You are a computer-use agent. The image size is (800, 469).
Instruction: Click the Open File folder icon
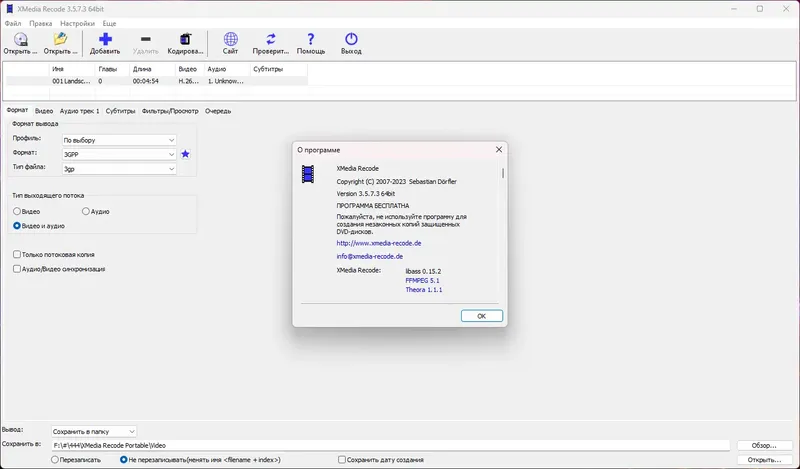(60, 39)
